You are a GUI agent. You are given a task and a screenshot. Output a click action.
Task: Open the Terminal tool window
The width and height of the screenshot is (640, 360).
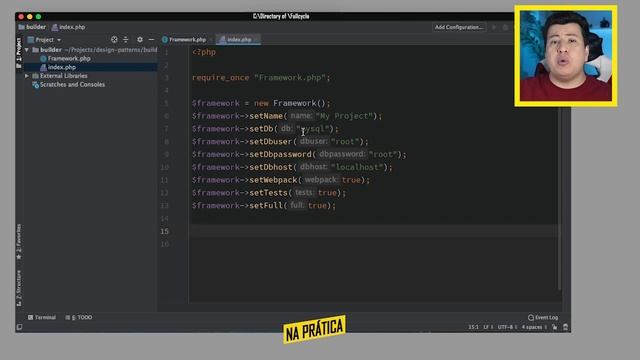pyautogui.click(x=42, y=317)
